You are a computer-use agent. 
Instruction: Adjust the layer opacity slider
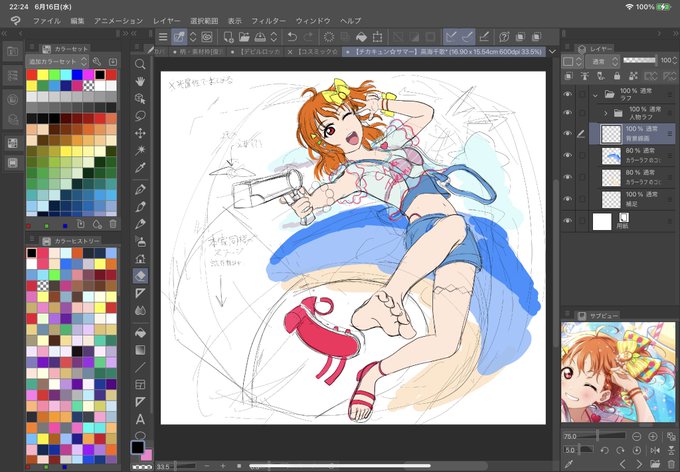point(640,61)
